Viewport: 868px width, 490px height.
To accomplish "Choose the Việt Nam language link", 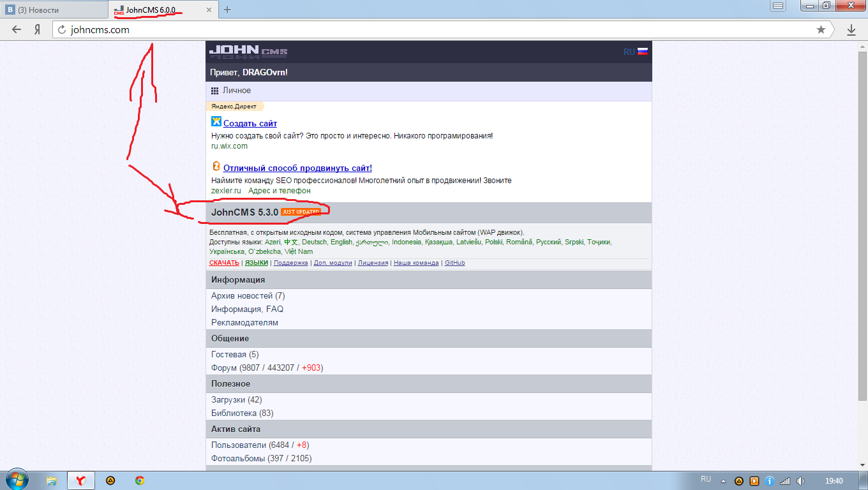I will tap(299, 251).
